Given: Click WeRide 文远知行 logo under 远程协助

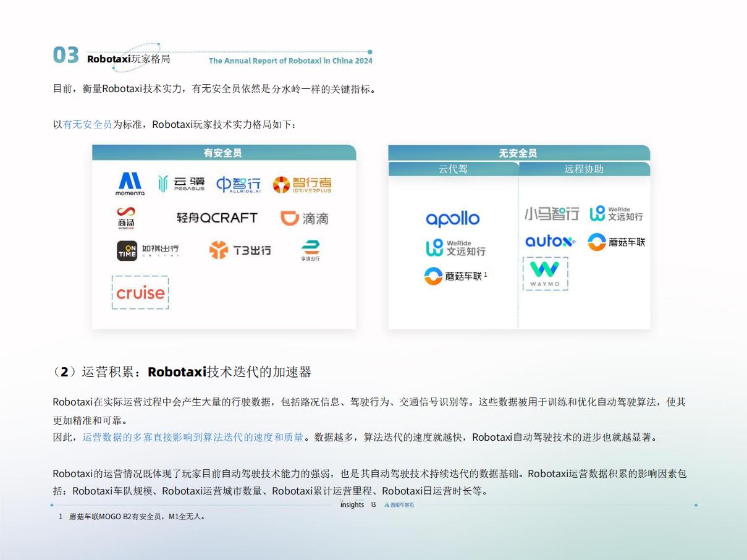Looking at the screenshot, I should (617, 214).
